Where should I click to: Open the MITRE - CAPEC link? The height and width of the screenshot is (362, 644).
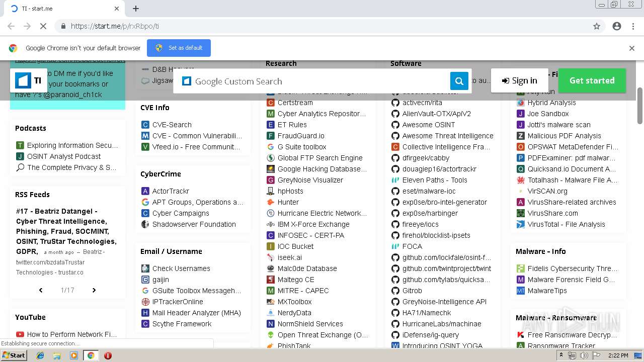pyautogui.click(x=303, y=291)
